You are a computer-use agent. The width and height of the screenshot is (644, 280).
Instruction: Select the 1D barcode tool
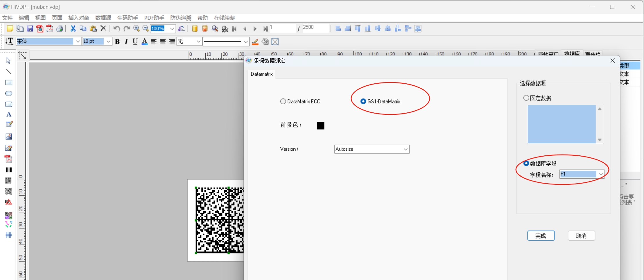(9, 170)
